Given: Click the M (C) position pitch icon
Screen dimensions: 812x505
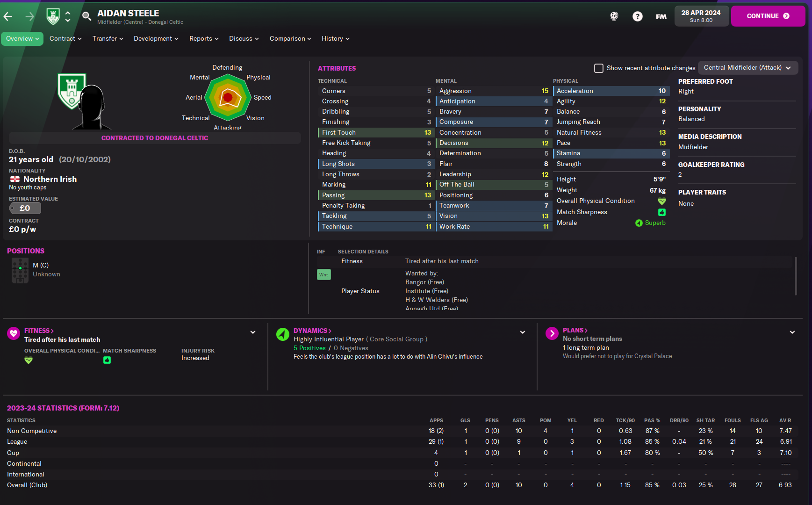Looking at the screenshot, I should coord(20,271).
